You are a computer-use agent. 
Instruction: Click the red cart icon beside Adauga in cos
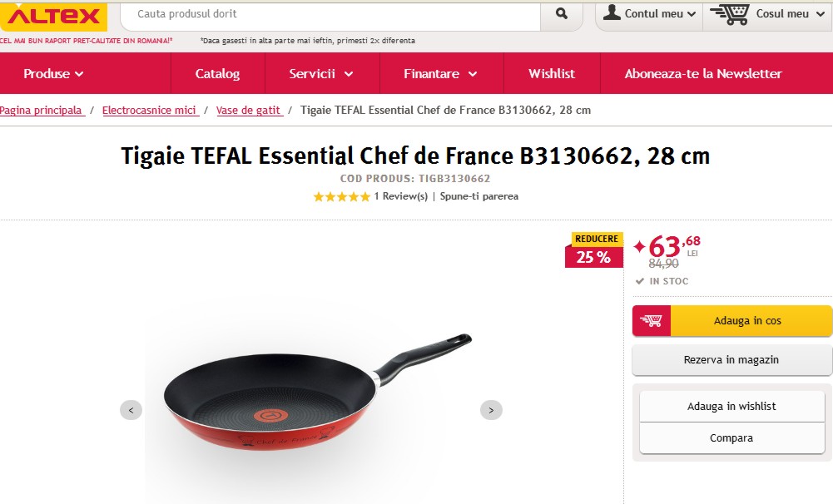click(x=652, y=321)
